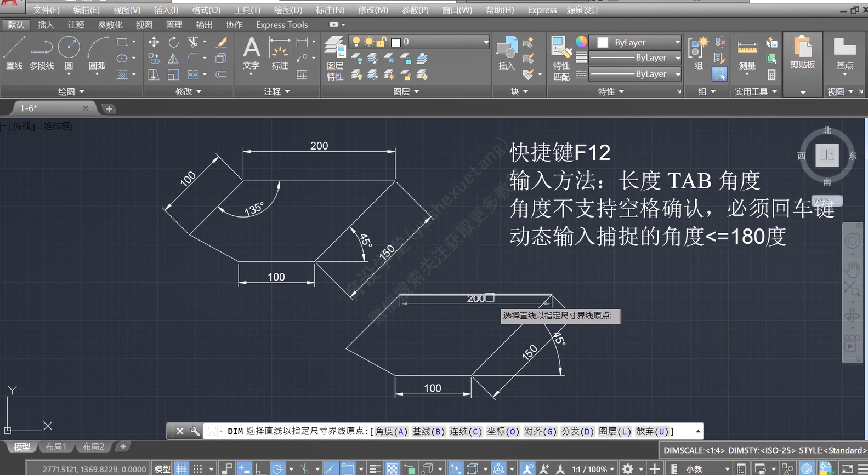Toggle snap mode in status bar

198,468
